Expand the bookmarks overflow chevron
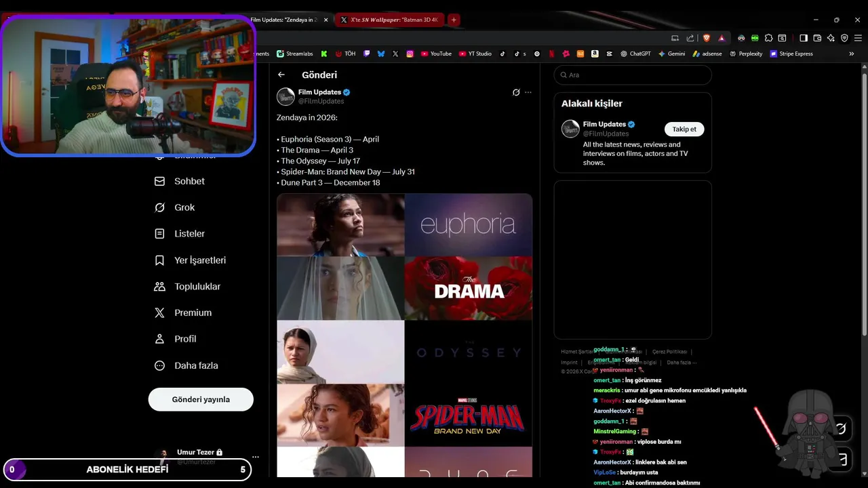Viewport: 868px width, 488px height. click(x=852, y=54)
